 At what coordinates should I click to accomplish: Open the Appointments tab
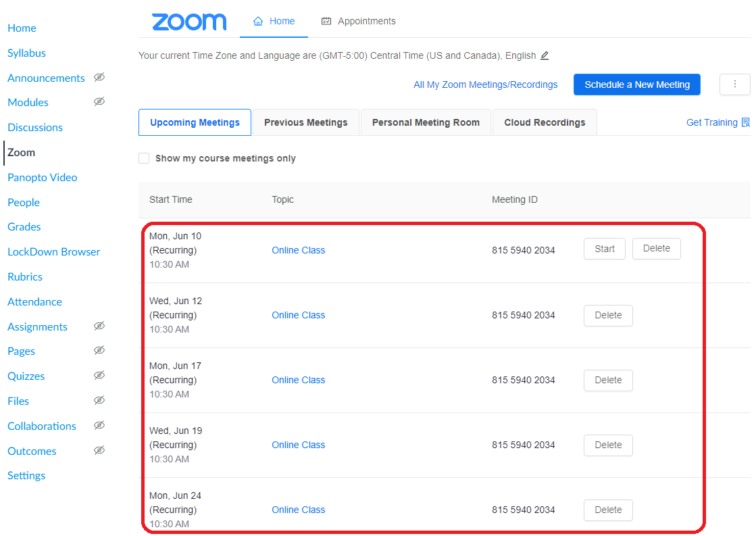(359, 21)
